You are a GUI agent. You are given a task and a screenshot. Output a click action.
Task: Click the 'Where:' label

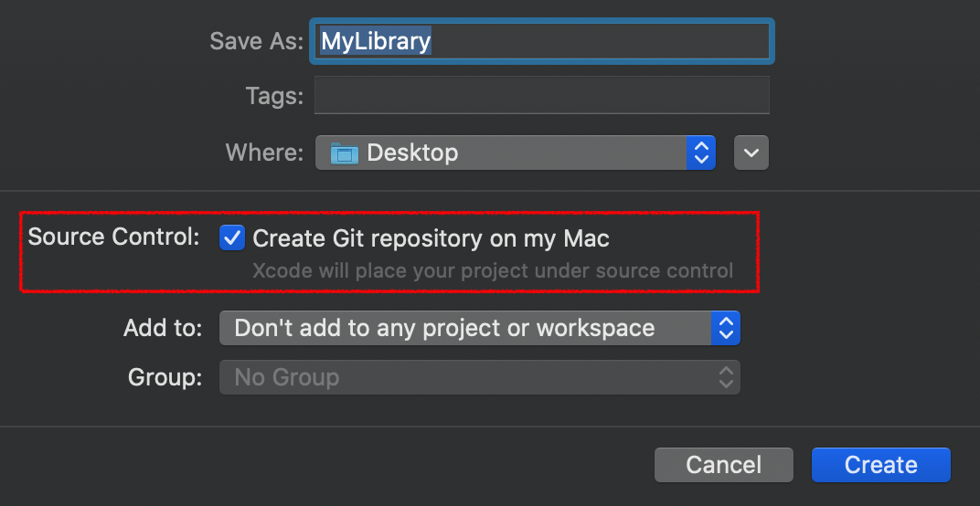pyautogui.click(x=264, y=153)
